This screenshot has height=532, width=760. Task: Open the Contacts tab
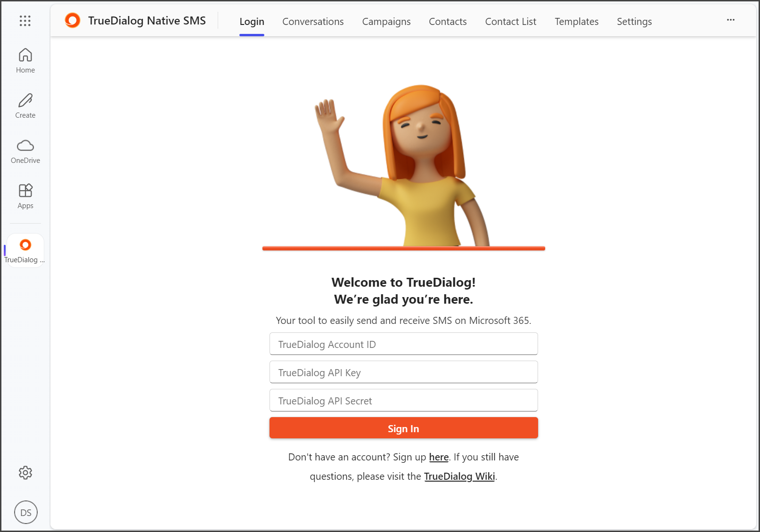[x=448, y=22]
